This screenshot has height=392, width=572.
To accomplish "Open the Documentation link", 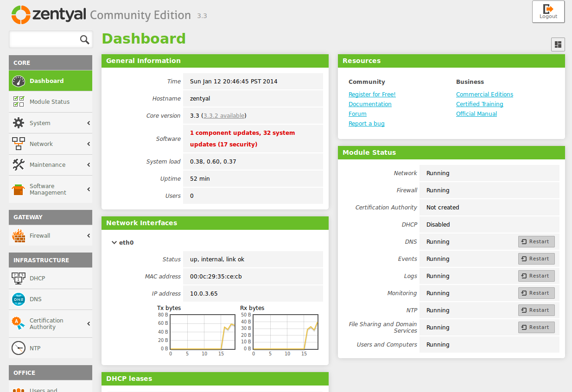I will tap(370, 104).
